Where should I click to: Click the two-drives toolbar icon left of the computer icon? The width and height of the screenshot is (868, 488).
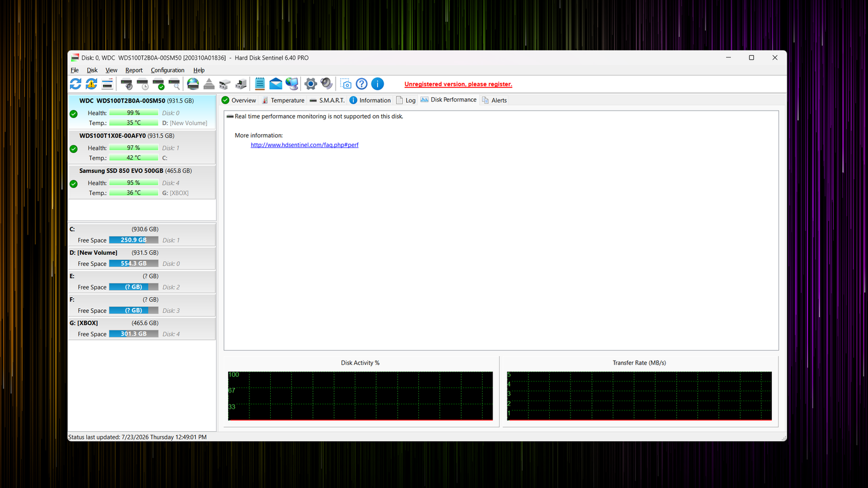click(225, 84)
